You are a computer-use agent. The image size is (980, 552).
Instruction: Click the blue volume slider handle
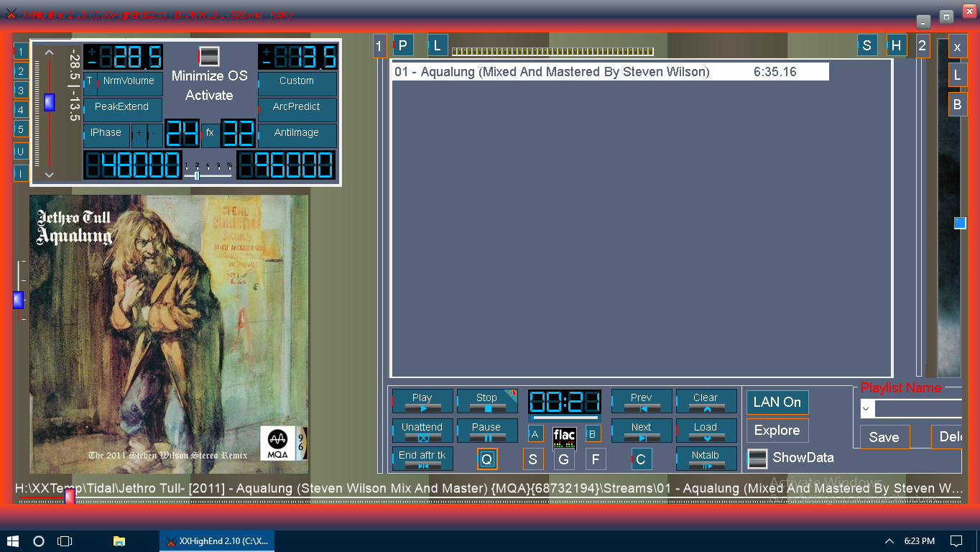tap(49, 102)
